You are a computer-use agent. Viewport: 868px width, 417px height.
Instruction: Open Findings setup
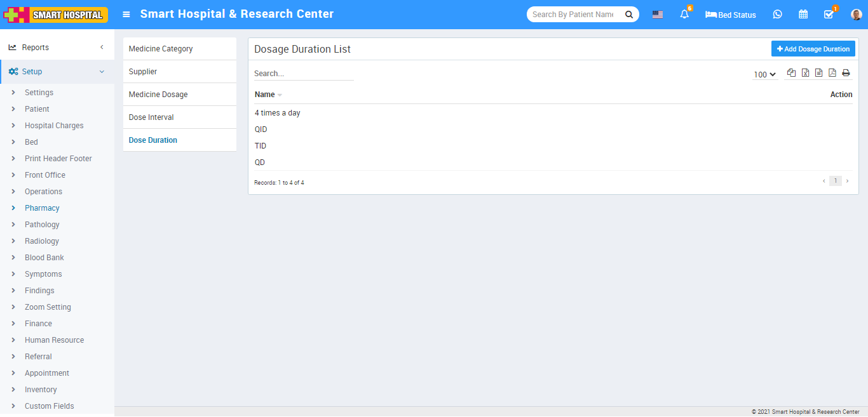click(x=39, y=291)
